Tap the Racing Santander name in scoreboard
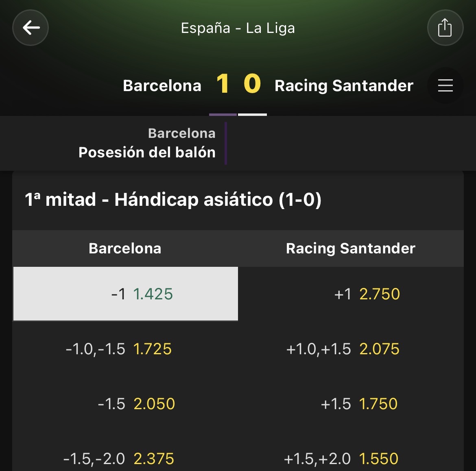Viewport: 476px width, 471px height. tap(344, 85)
